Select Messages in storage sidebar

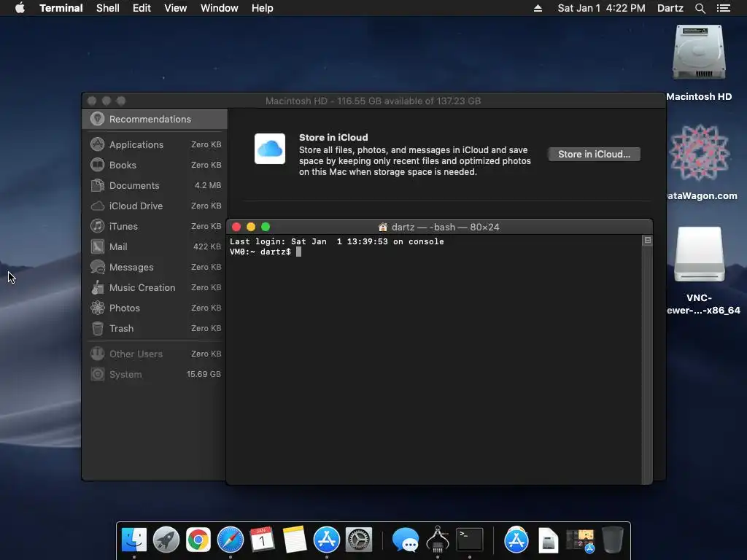click(x=155, y=267)
